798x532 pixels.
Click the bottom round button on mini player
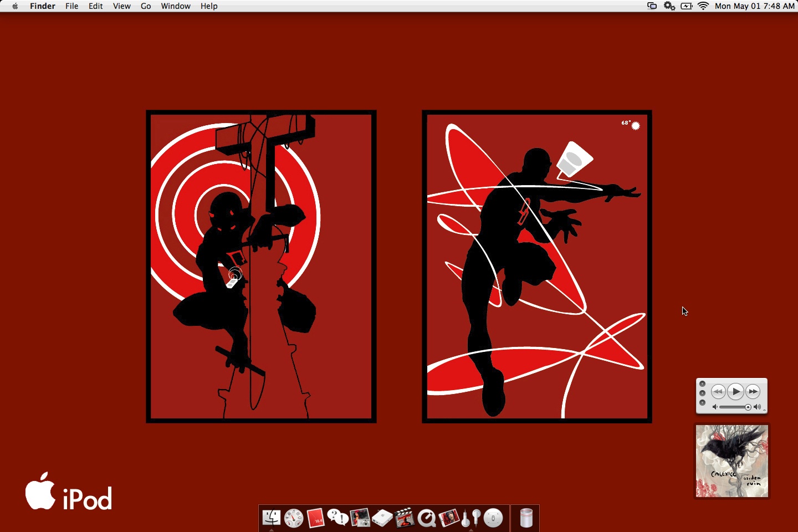702,402
